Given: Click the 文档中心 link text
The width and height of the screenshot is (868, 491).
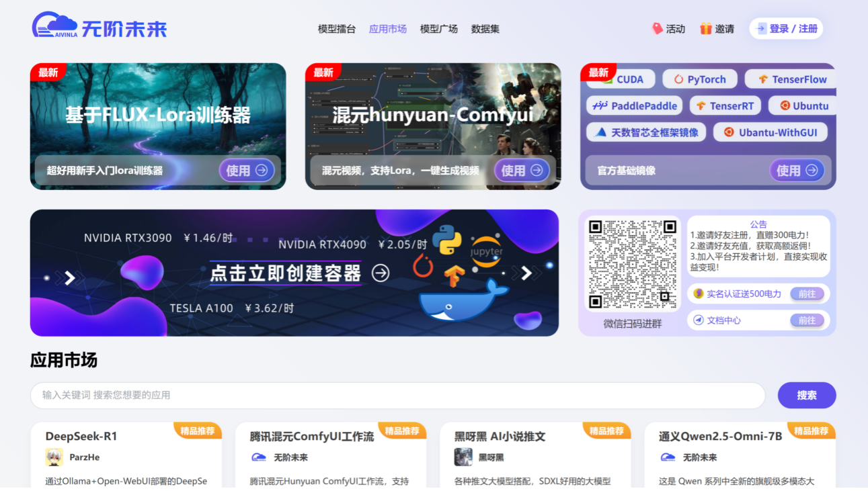Looking at the screenshot, I should tap(723, 320).
